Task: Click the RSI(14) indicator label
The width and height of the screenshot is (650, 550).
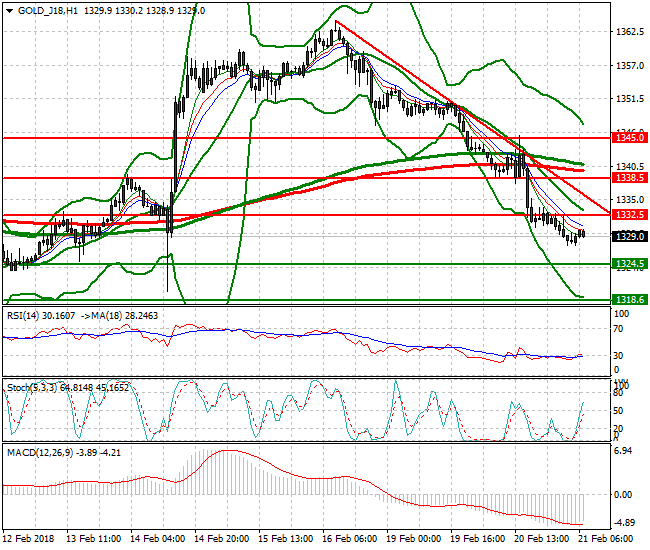Action: (x=23, y=316)
